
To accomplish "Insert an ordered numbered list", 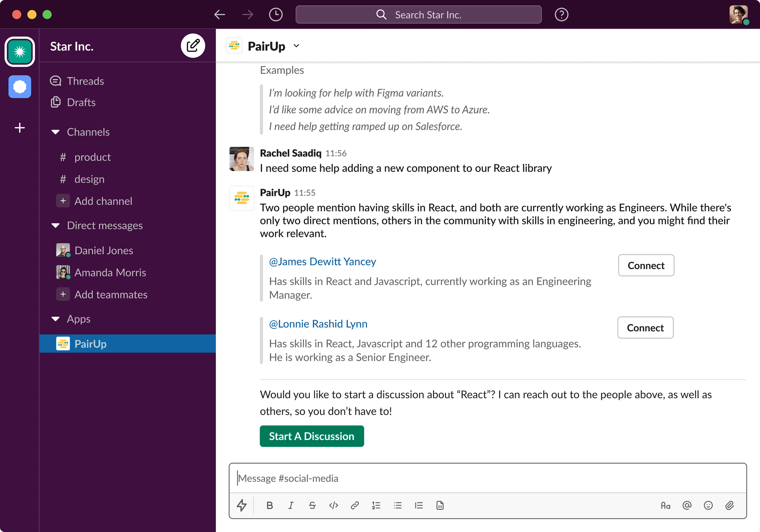I will (x=376, y=505).
